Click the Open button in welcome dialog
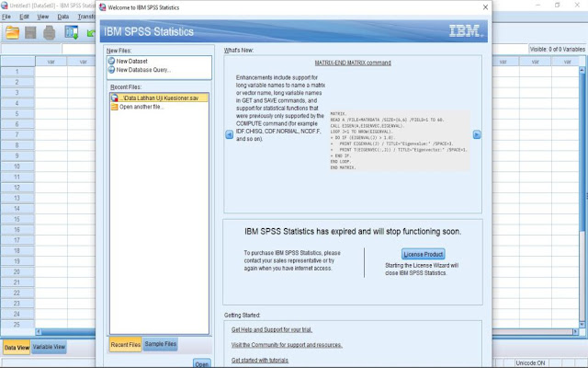 click(x=202, y=363)
